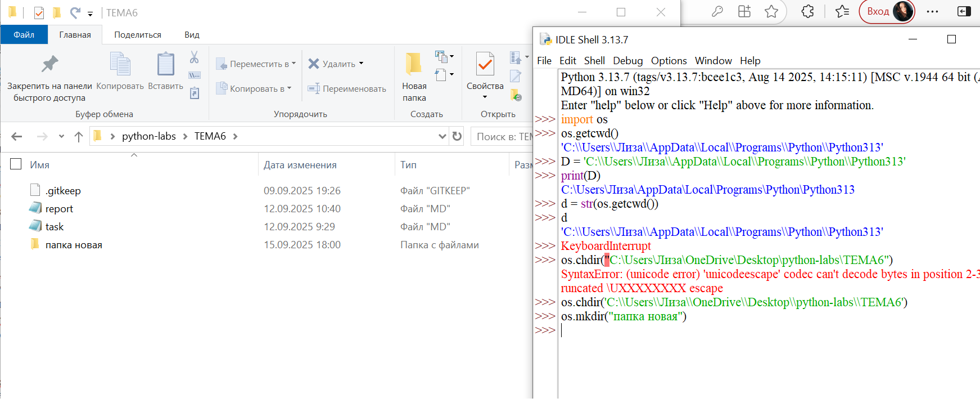Click the Properties checkmark icon
Image resolution: width=980 pixels, height=407 pixels.
pos(485,64)
